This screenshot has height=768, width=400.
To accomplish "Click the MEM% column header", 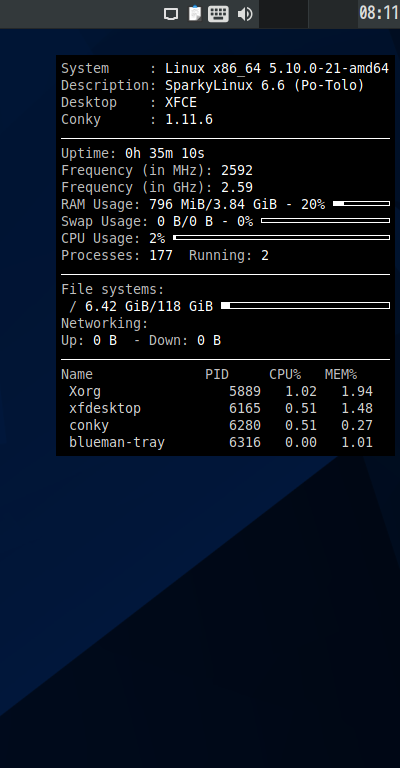I will pyautogui.click(x=341, y=375).
